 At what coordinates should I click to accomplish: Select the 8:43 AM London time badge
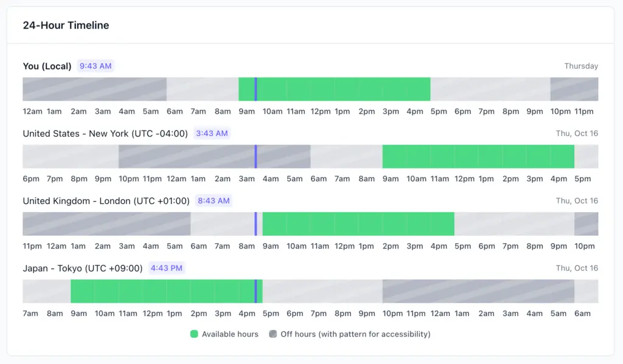pyautogui.click(x=214, y=201)
